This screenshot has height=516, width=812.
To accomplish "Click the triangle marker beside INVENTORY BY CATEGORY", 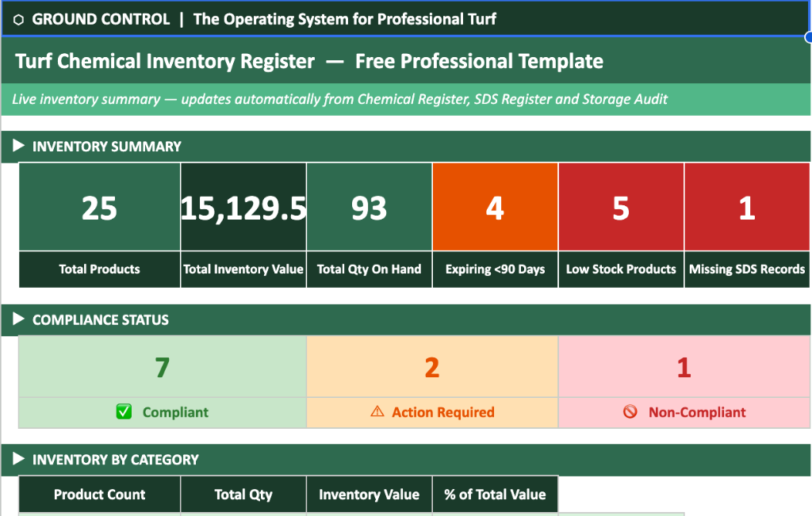I will (19, 459).
